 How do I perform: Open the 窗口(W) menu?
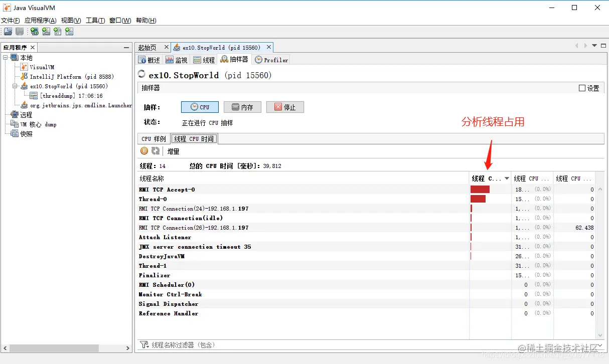pyautogui.click(x=120, y=21)
